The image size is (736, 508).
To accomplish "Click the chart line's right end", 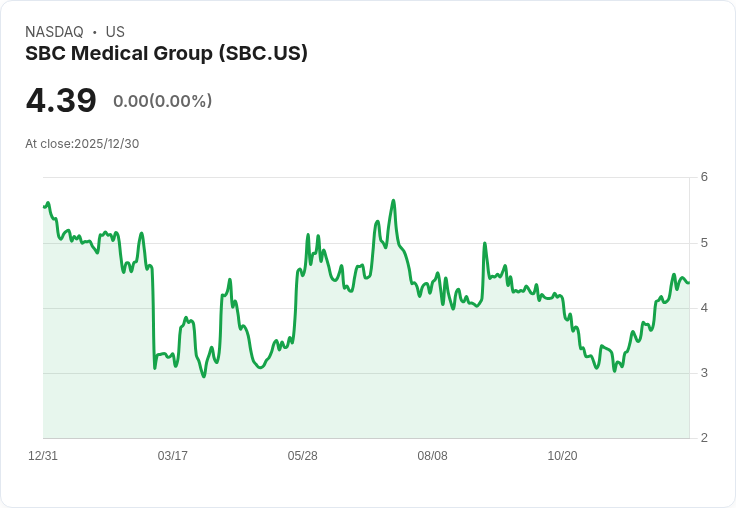I will point(688,283).
